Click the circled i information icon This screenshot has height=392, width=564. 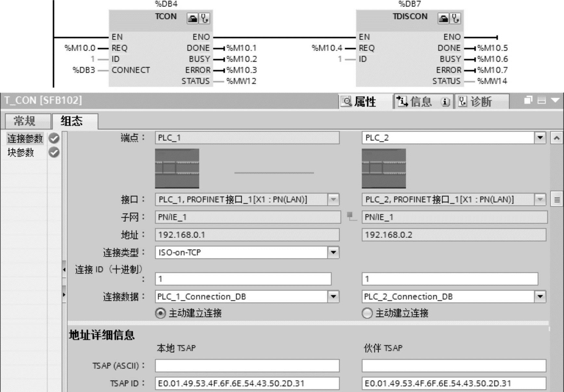point(445,102)
